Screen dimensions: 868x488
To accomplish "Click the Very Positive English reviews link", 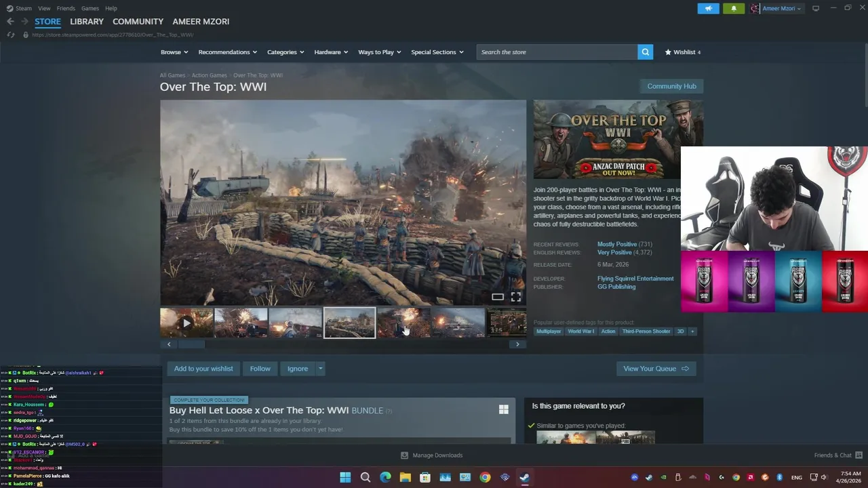I will point(614,252).
